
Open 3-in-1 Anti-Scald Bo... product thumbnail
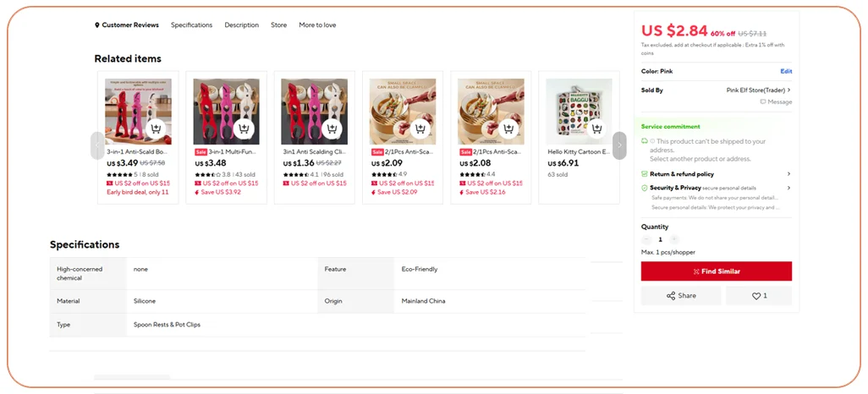pyautogui.click(x=139, y=112)
